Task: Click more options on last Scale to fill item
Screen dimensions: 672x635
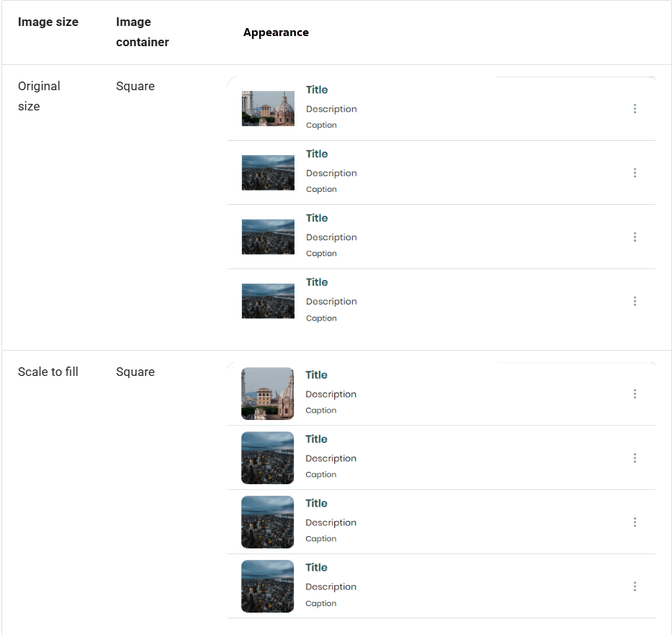Action: (x=634, y=586)
